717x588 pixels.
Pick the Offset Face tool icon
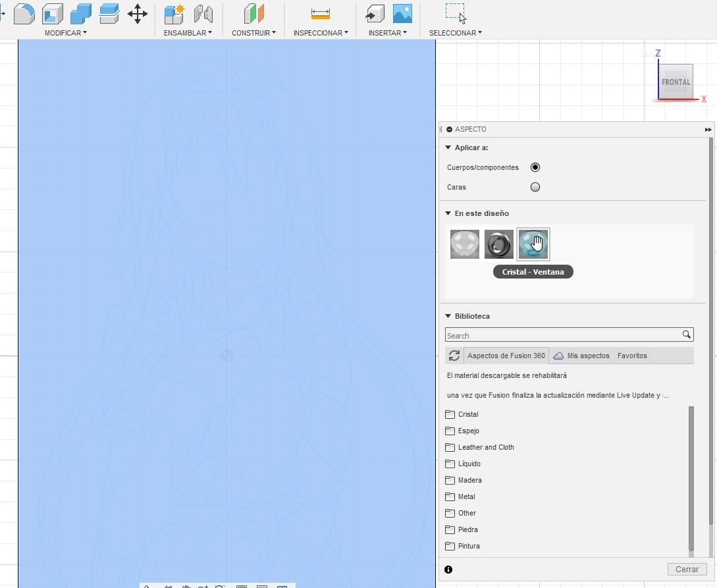pyautogui.click(x=109, y=14)
